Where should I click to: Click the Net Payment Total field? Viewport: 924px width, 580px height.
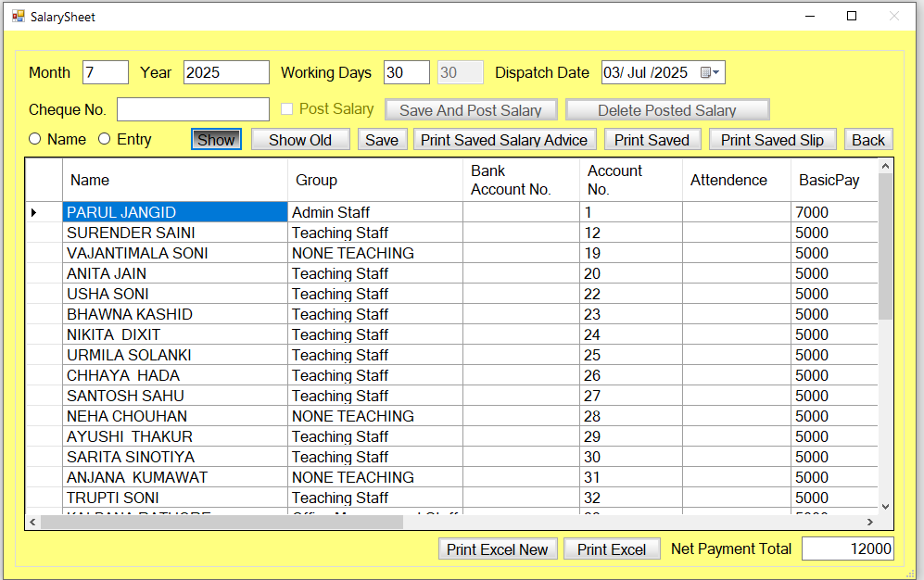click(x=848, y=548)
